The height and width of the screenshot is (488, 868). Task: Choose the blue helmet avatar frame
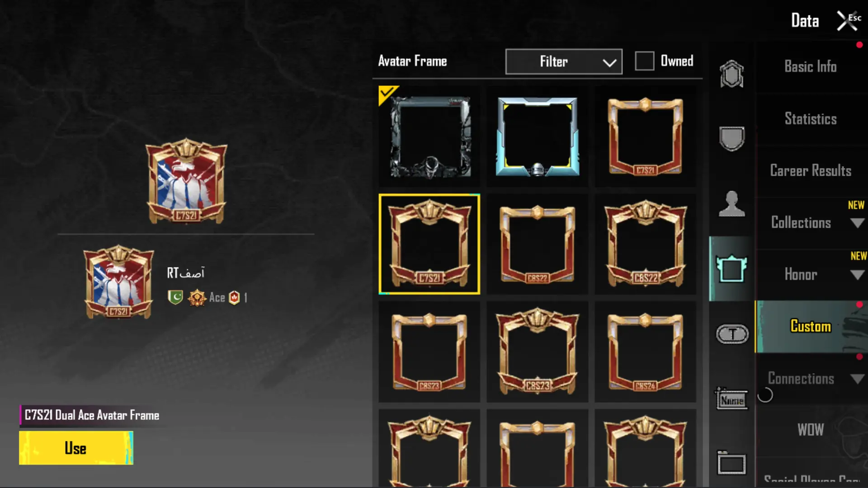point(538,136)
